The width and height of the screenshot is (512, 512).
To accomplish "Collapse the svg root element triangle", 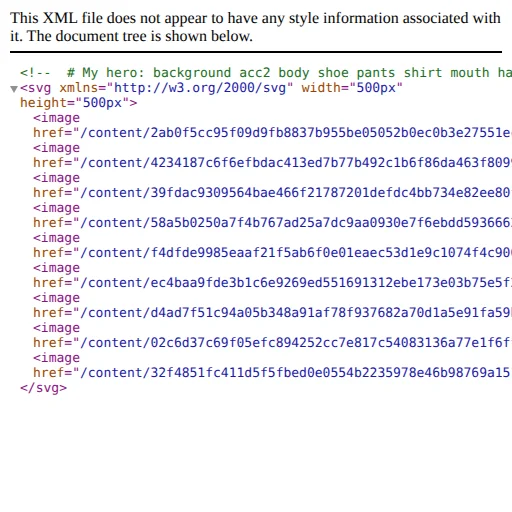I will pyautogui.click(x=14, y=89).
